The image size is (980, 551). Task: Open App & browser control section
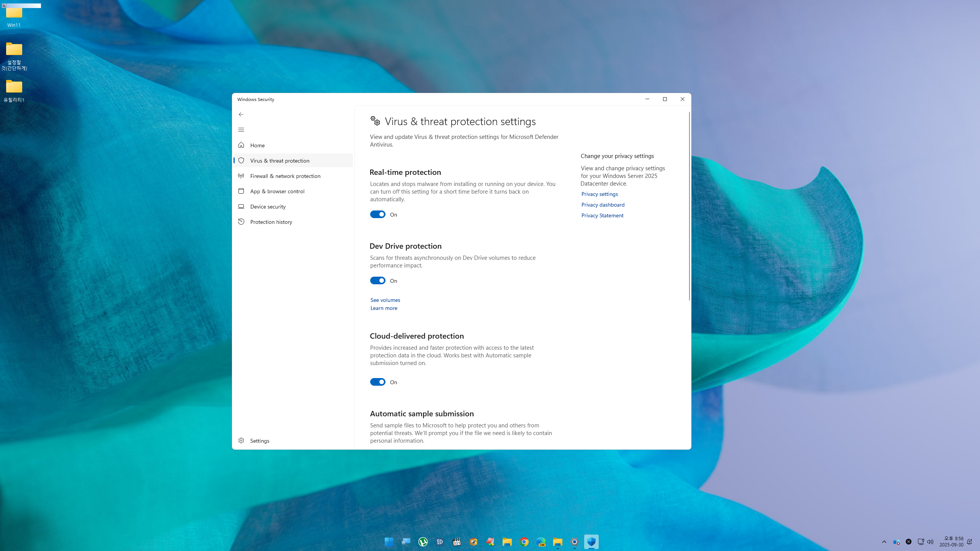[277, 191]
